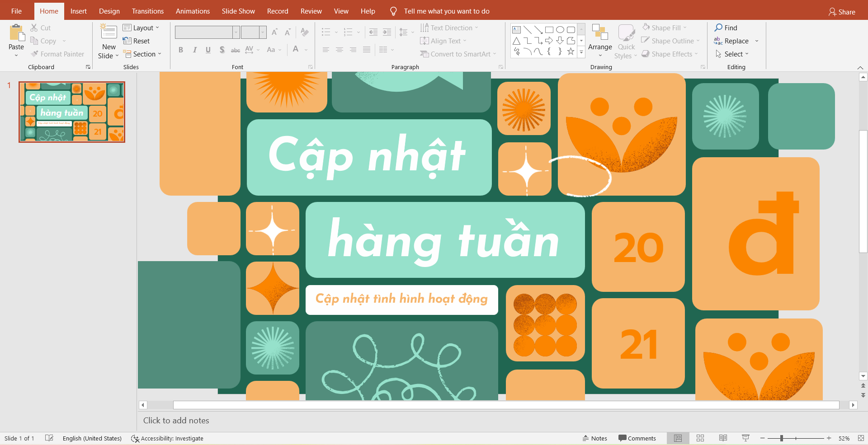Click the Find magnifier icon

pyautogui.click(x=718, y=28)
